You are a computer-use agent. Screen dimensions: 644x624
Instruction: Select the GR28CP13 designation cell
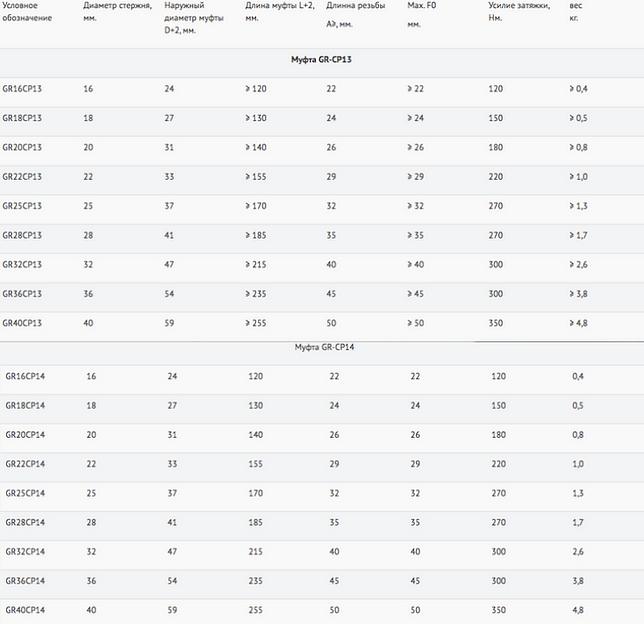point(22,236)
